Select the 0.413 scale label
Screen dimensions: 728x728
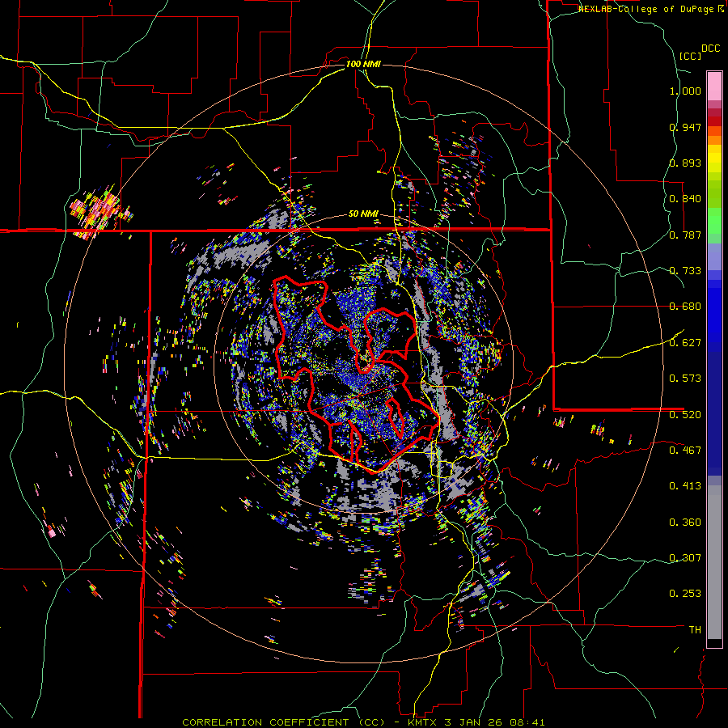[x=685, y=486]
